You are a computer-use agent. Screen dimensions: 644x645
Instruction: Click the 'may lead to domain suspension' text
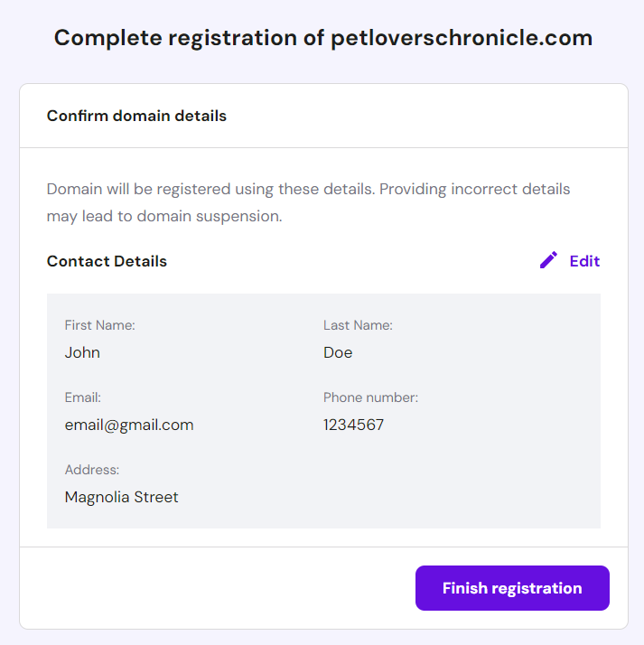pos(164,217)
